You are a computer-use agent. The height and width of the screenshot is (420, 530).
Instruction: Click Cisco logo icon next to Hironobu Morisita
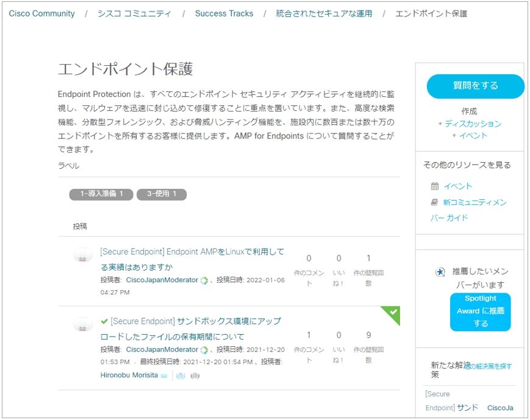coord(164,376)
